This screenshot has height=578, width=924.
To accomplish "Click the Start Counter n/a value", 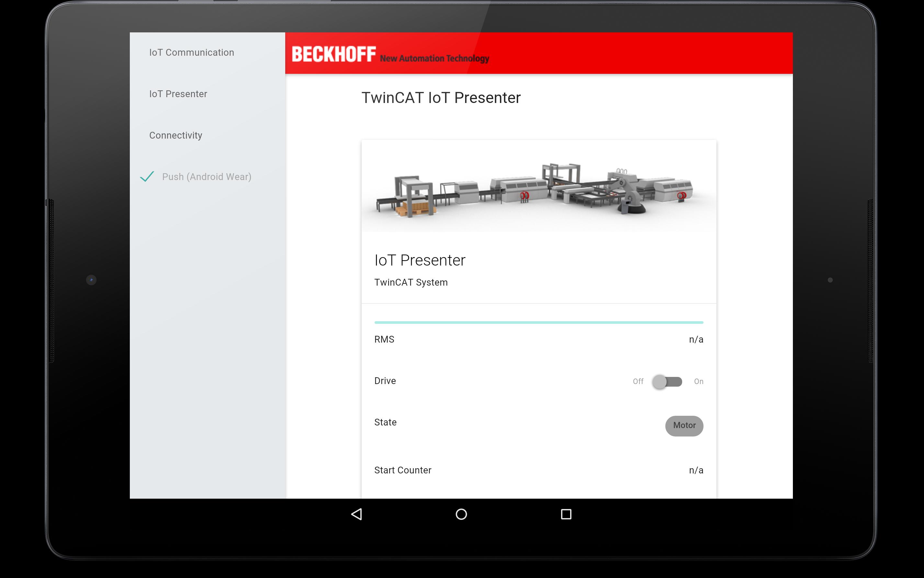I will (x=695, y=470).
